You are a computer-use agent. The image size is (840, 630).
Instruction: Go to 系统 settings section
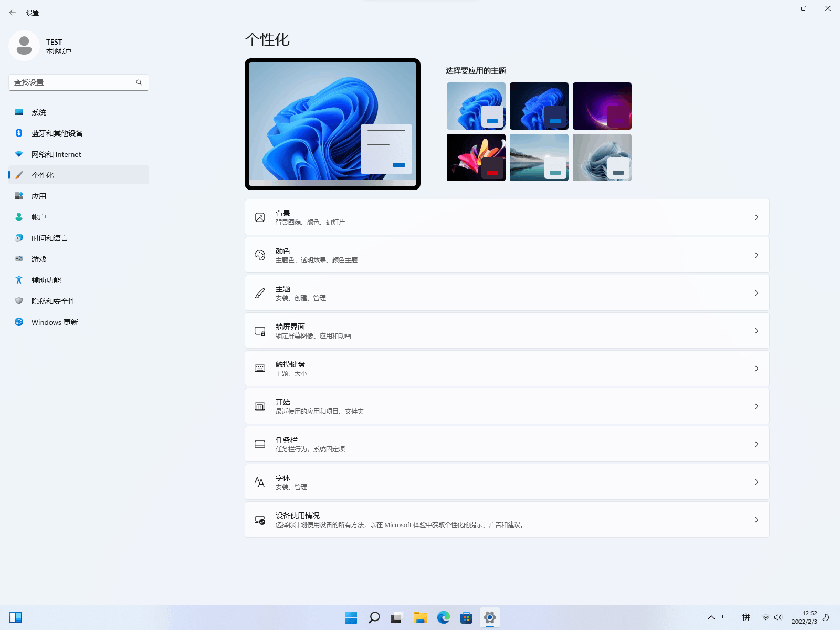pyautogui.click(x=79, y=112)
